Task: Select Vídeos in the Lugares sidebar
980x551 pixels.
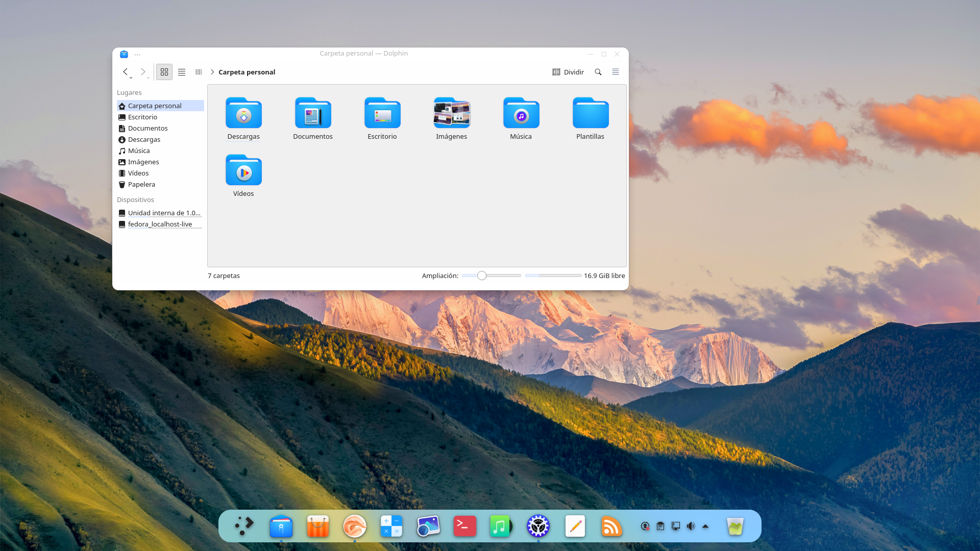Action: pyautogui.click(x=160, y=173)
